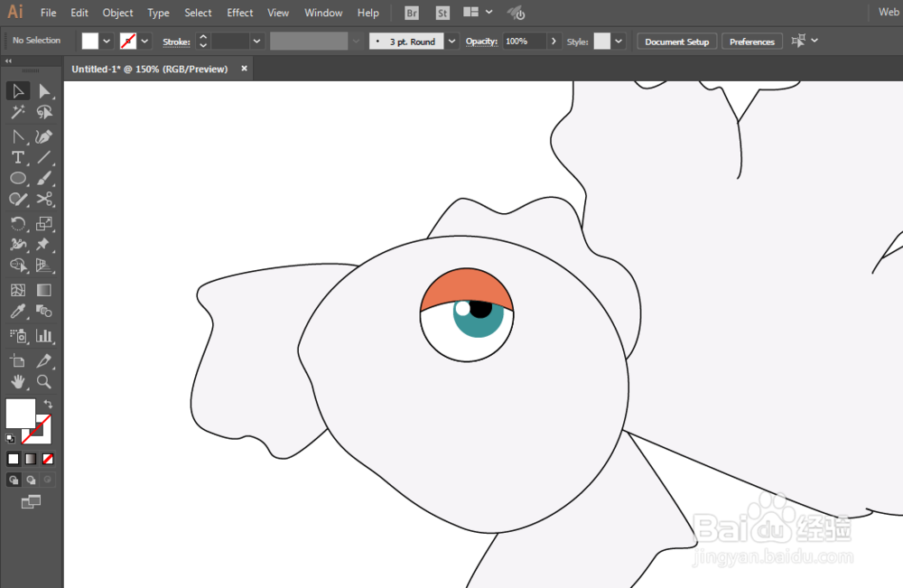This screenshot has width=903, height=588.
Task: Enable Draw Normal mode
Action: pyautogui.click(x=14, y=480)
